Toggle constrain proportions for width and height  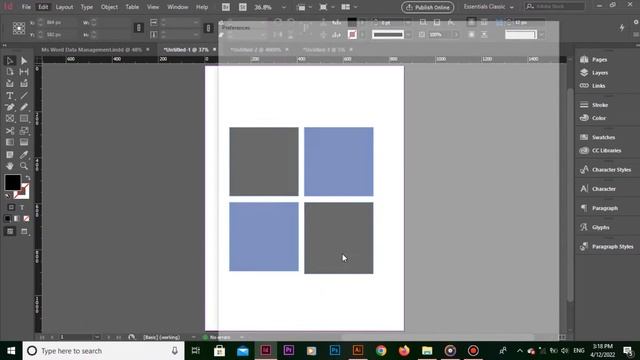pyautogui.click(x=138, y=28)
